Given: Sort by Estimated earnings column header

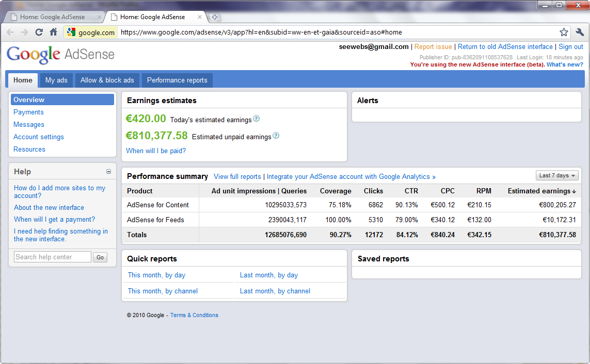Looking at the screenshot, I should coord(541,191).
